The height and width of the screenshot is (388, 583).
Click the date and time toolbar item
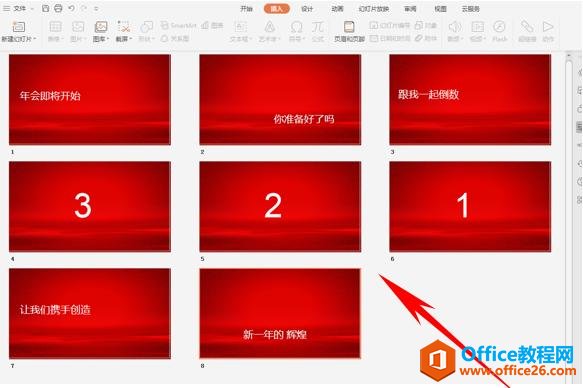pyautogui.click(x=390, y=38)
